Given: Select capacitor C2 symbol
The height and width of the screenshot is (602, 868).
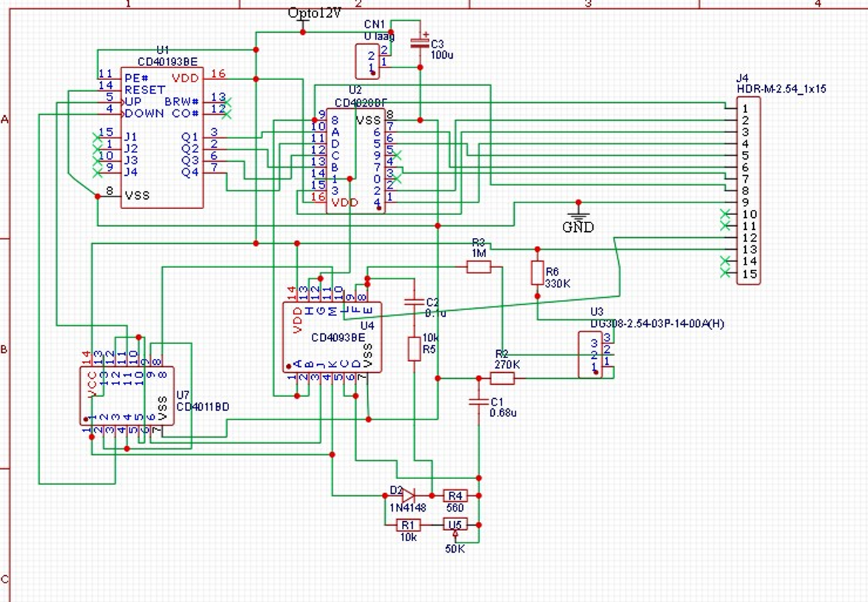Looking at the screenshot, I should click(x=414, y=302).
